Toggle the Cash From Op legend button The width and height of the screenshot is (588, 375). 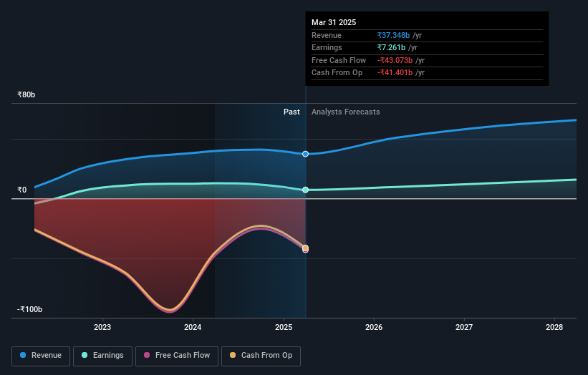[x=261, y=356]
